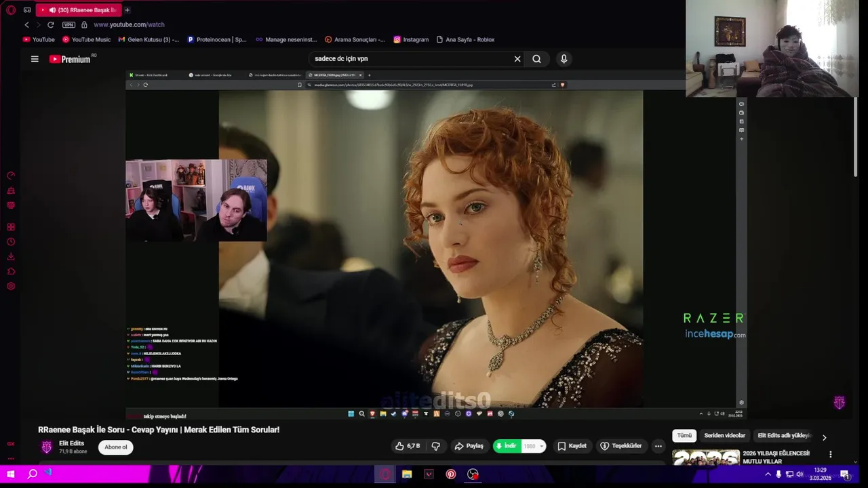Viewport: 868px width, 488px height.
Task: Open the more actions three-dot menu
Action: [658, 446]
